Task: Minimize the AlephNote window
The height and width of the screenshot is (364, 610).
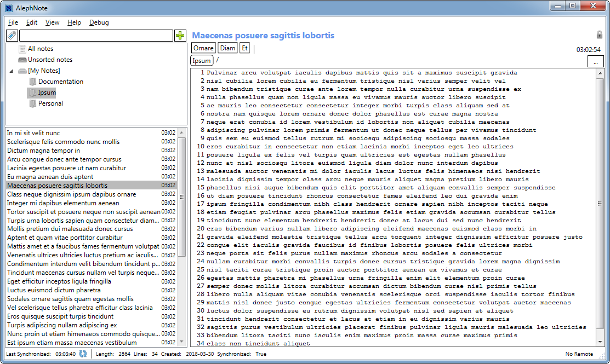Action: pos(558,6)
